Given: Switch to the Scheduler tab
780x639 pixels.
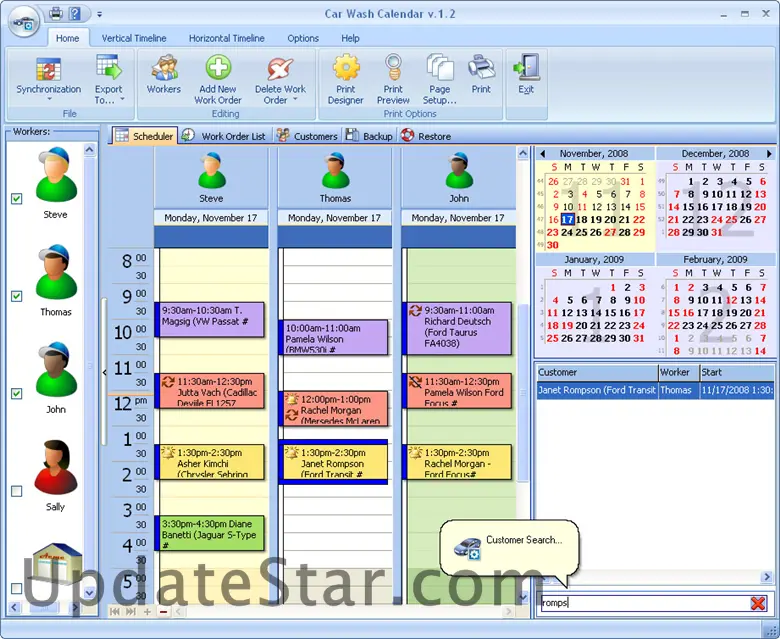Looking at the screenshot, I should pyautogui.click(x=144, y=136).
